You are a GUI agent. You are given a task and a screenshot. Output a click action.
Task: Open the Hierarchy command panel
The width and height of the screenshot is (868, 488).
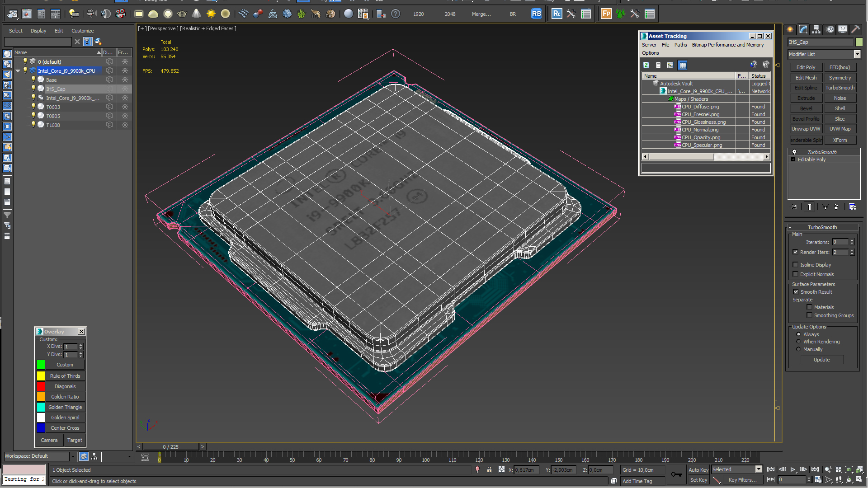click(816, 29)
